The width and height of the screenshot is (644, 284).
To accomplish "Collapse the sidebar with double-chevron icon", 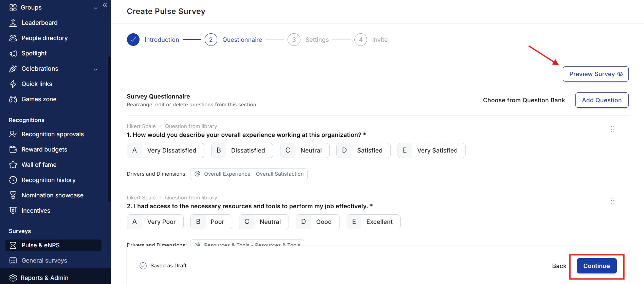I will pos(105,5).
